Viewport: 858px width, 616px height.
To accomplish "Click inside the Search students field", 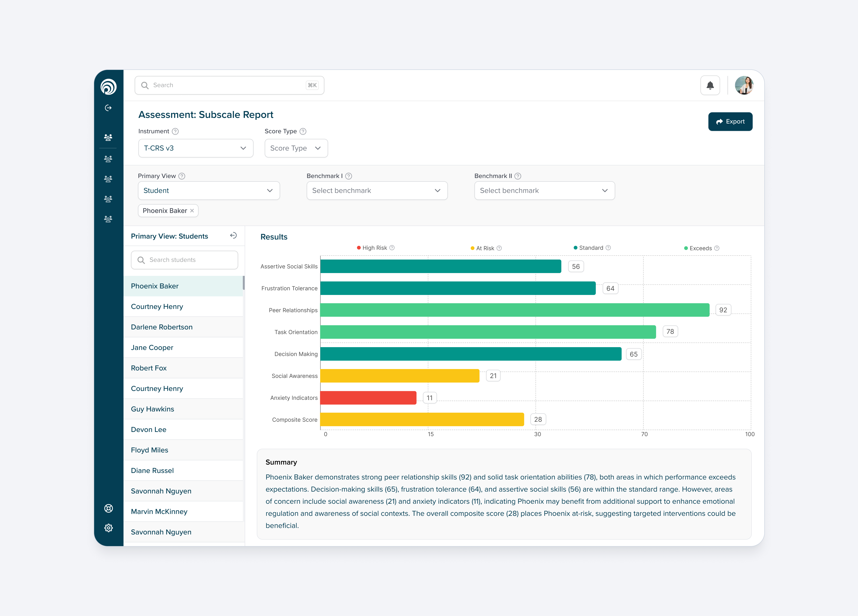I will tap(184, 260).
